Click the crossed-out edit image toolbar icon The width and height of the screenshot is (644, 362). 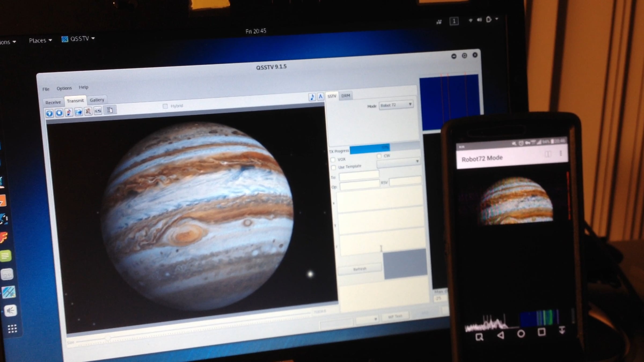click(88, 111)
